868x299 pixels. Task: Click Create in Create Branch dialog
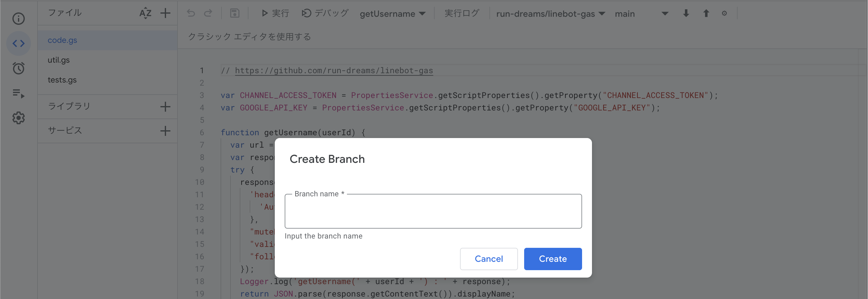[x=553, y=259]
